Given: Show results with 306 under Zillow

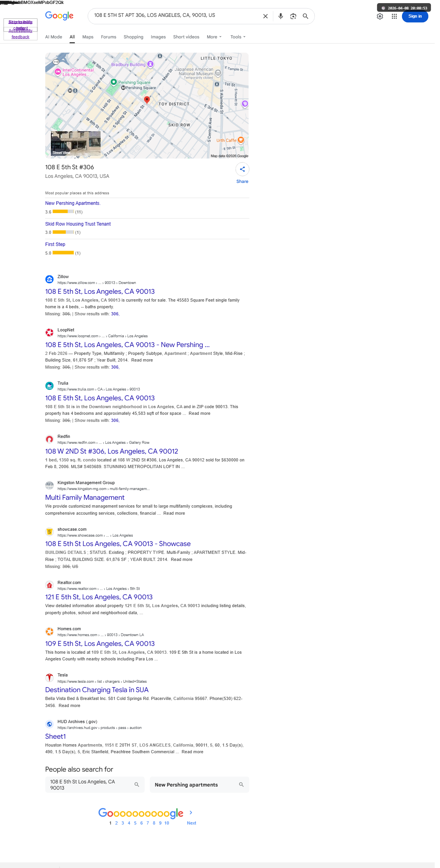Looking at the screenshot, I should click(x=115, y=314).
